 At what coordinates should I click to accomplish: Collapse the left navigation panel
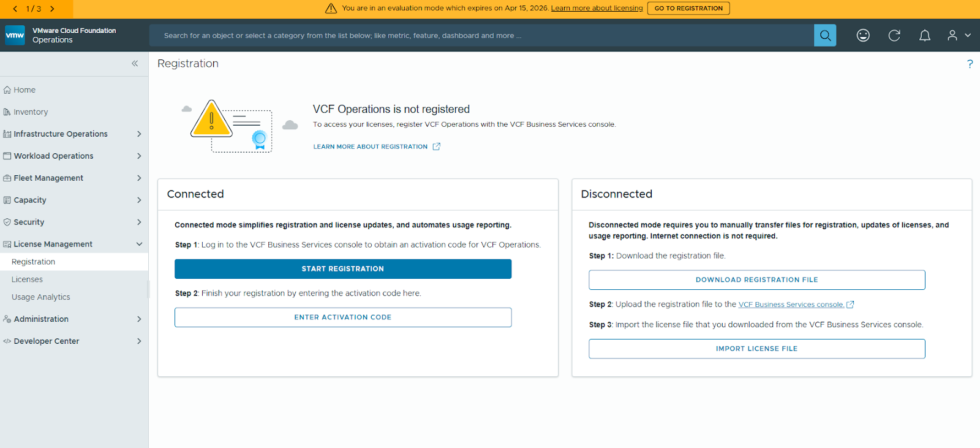pos(135,64)
